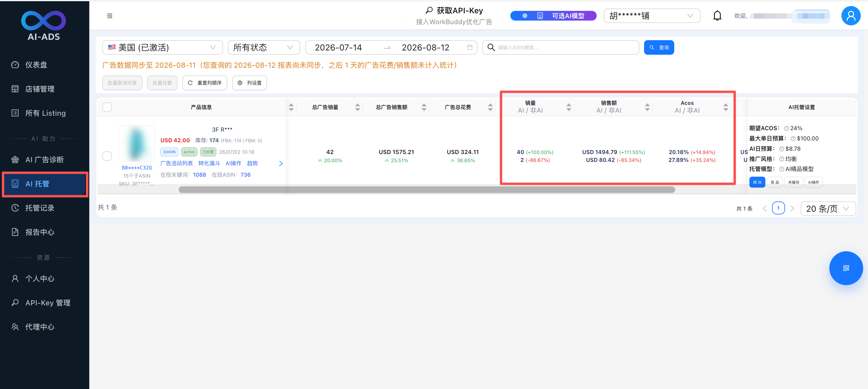Open 托管记录 in the sidebar
The width and height of the screenshot is (868, 389).
click(x=44, y=208)
